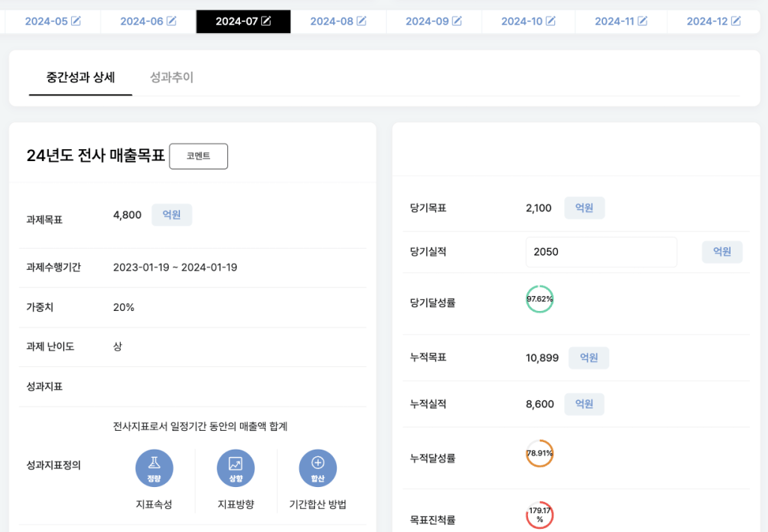Screen dimensions: 768x532
Task: Click the 78.91% 누적달성률 progress ring
Action: pos(540,453)
